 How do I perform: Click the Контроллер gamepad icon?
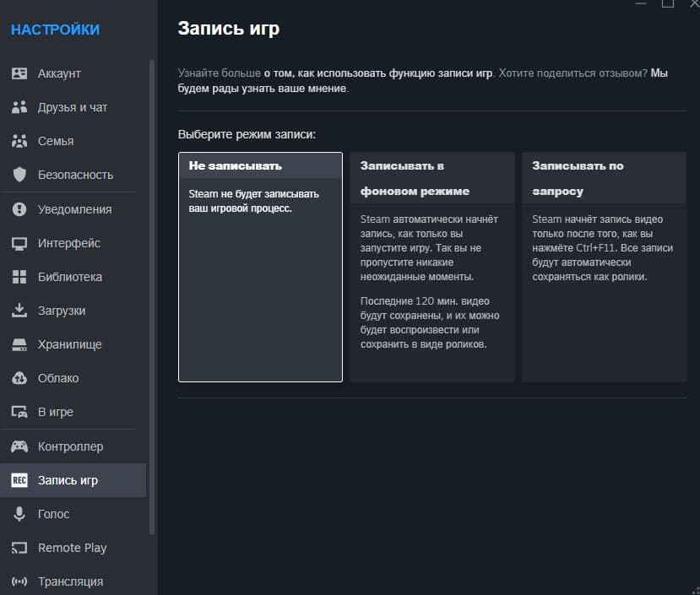pyautogui.click(x=19, y=446)
